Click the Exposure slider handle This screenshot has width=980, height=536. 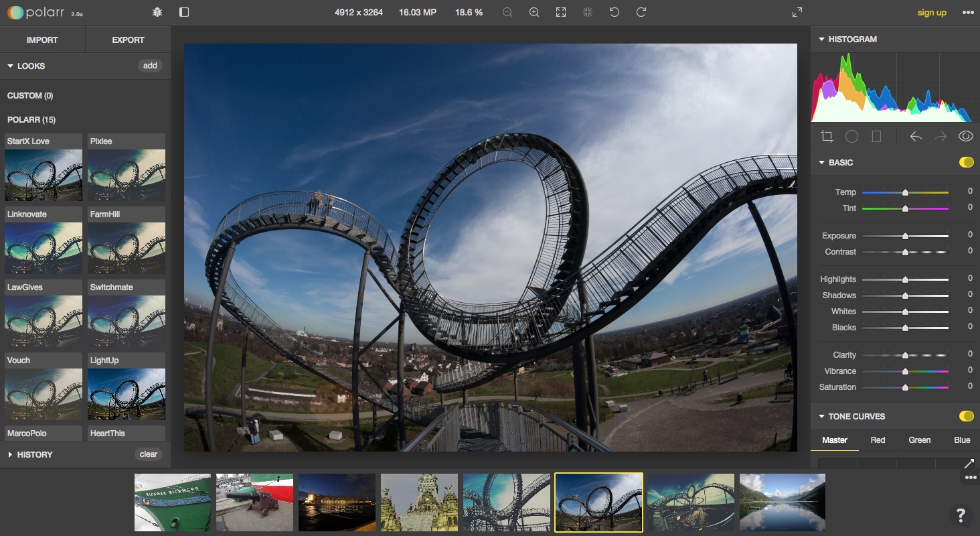click(905, 236)
